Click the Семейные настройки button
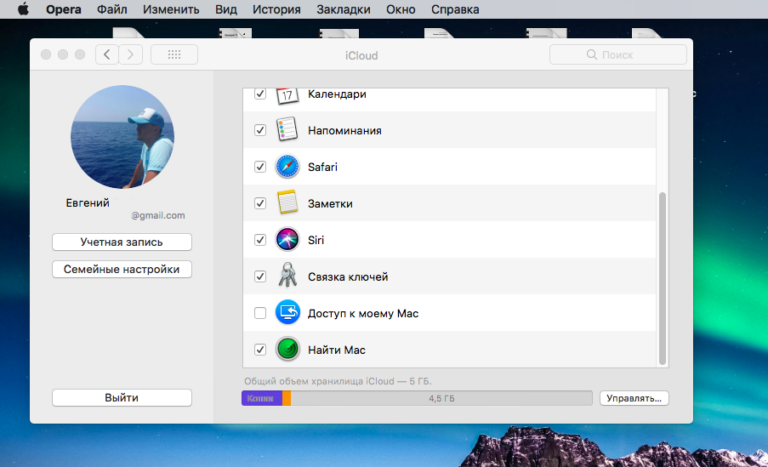 click(121, 269)
